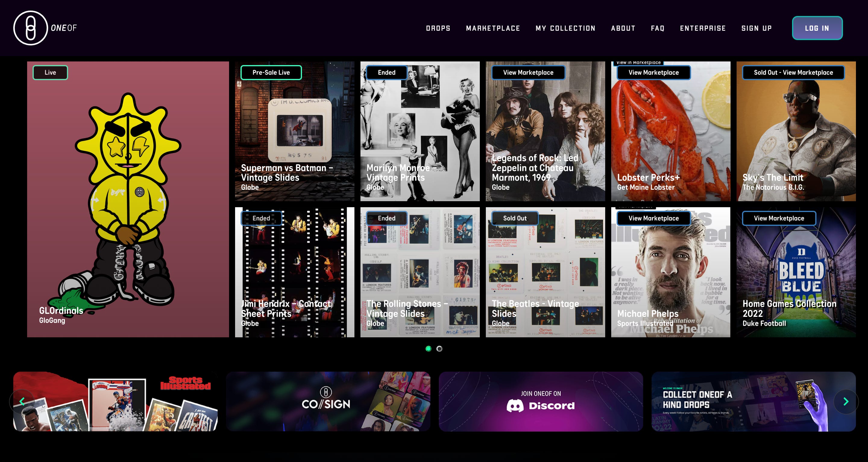
Task: Open Home Games Collection 2022 card
Action: (796, 272)
